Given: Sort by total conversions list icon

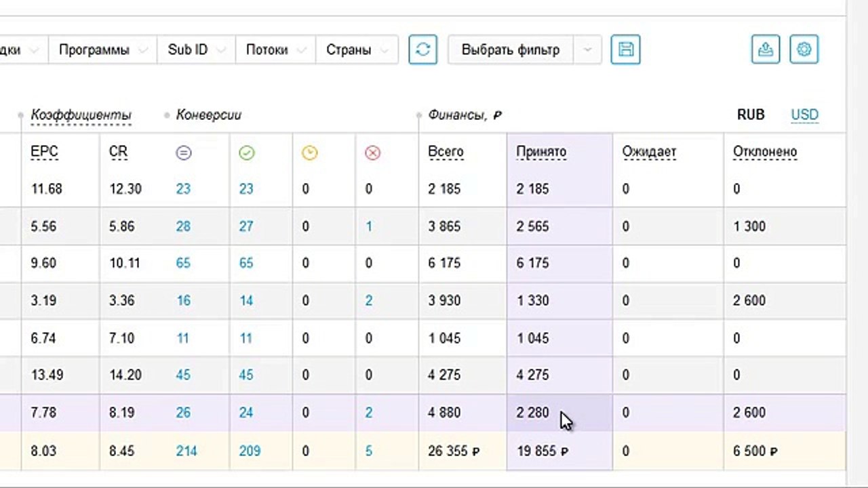Looking at the screenshot, I should 183,153.
